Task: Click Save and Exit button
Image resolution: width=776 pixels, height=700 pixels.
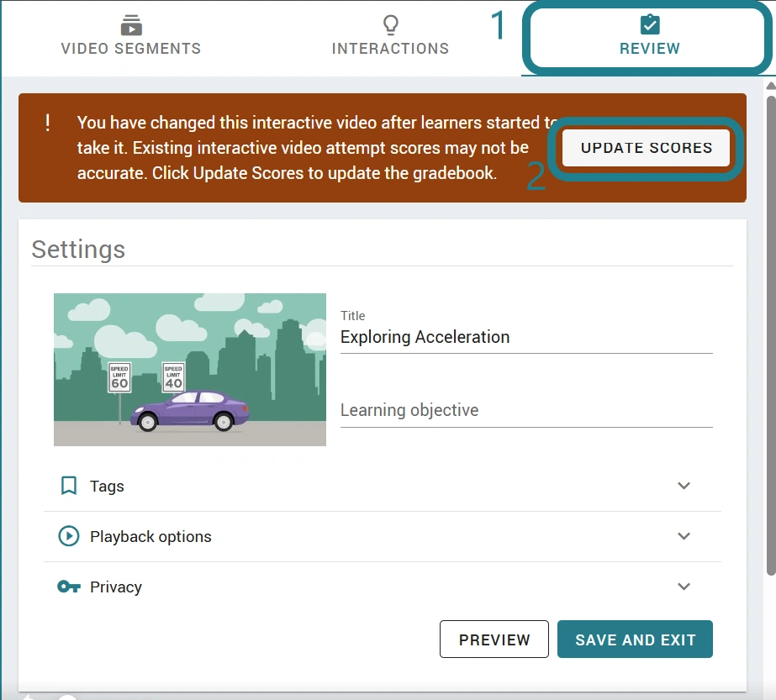Action: click(x=635, y=639)
